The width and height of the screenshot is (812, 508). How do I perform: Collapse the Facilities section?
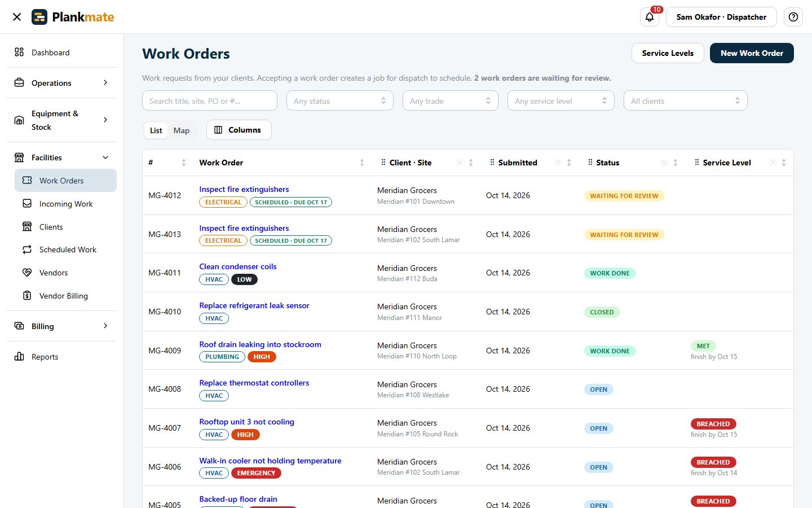[x=62, y=157]
